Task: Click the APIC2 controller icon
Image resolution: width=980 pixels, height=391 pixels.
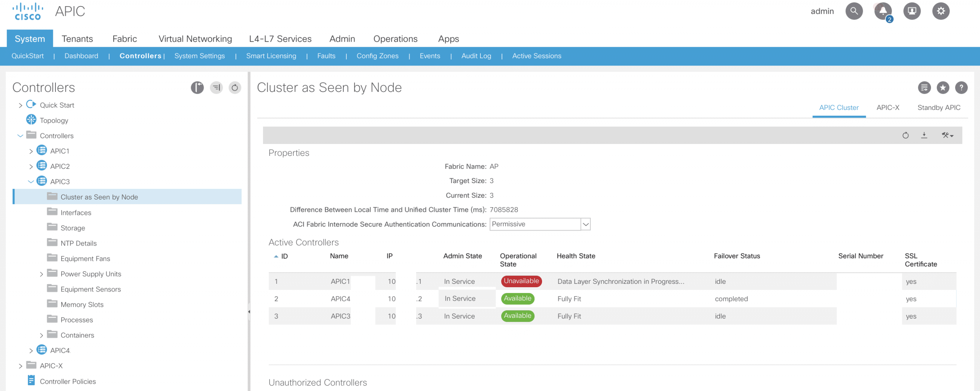Action: [42, 166]
